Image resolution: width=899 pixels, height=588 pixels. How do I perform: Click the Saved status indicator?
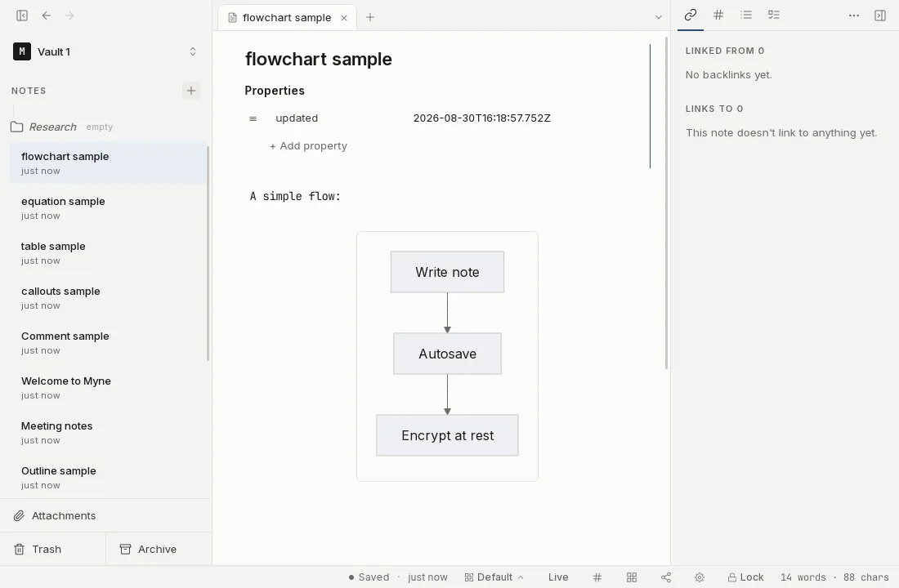click(369, 577)
